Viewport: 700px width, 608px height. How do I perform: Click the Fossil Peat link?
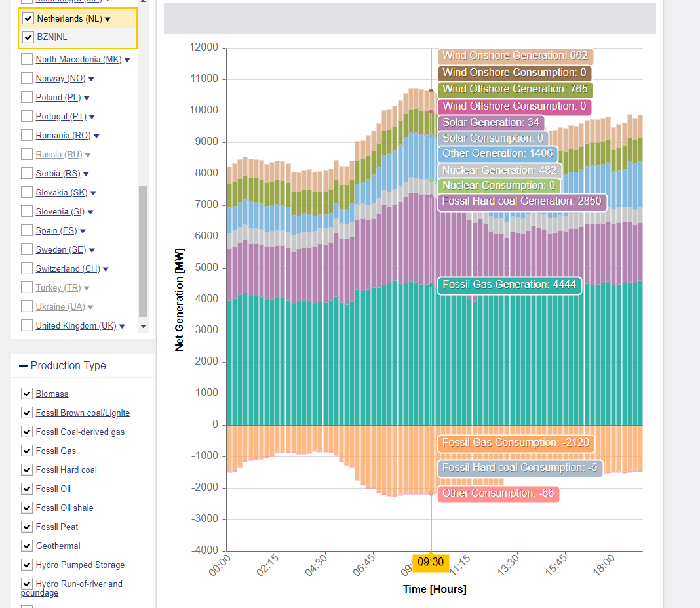click(57, 527)
